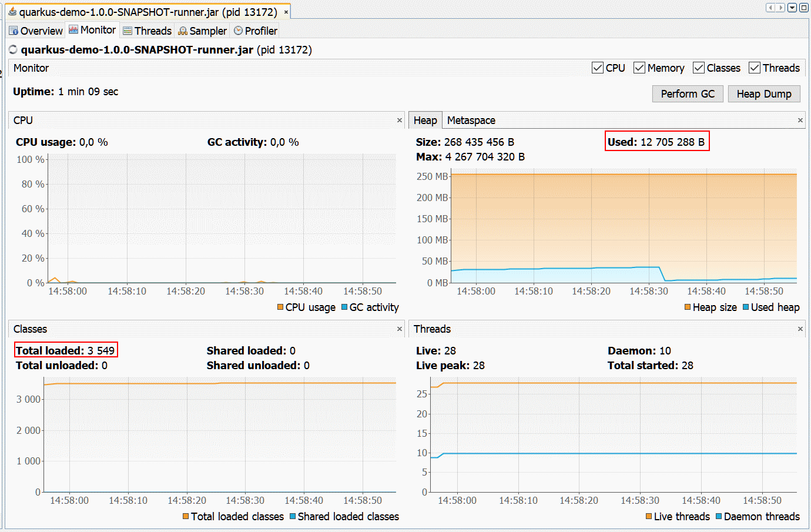Image resolution: width=811 pixels, height=532 pixels.
Task: Open the Sampler tab
Action: tap(203, 31)
